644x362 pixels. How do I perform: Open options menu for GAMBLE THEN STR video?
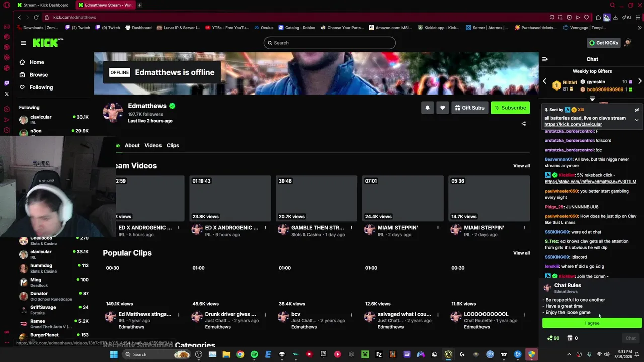pos(351,228)
